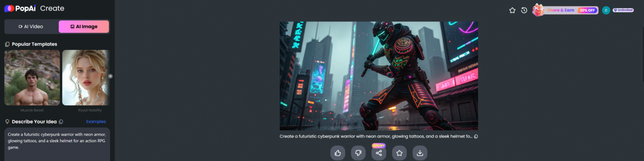Open the Royal Nobility template thumbnail
Viewport: 644px width, 161px height.
pos(85,78)
